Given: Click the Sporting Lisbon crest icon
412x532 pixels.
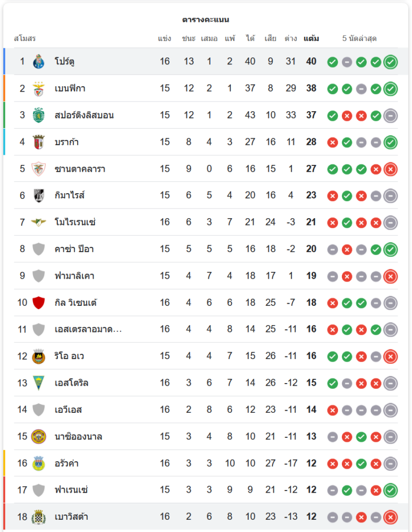Looking at the screenshot, I should point(38,115).
